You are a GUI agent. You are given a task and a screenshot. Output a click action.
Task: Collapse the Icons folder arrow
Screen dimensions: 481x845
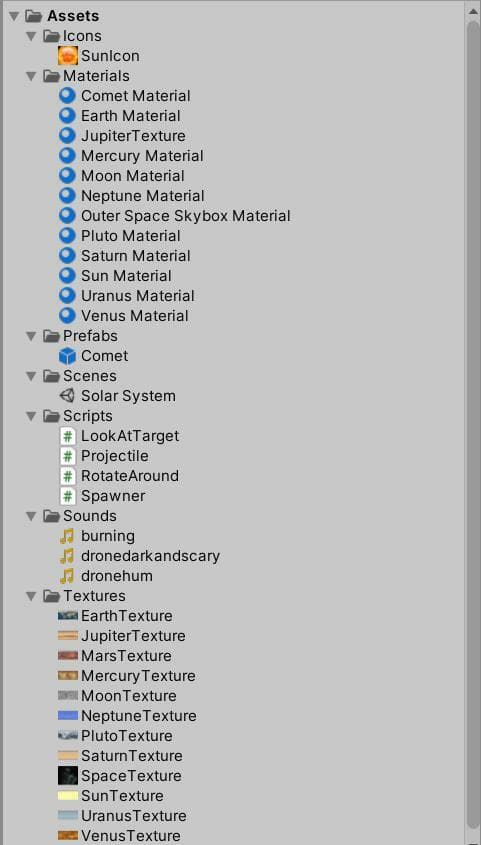pyautogui.click(x=31, y=36)
